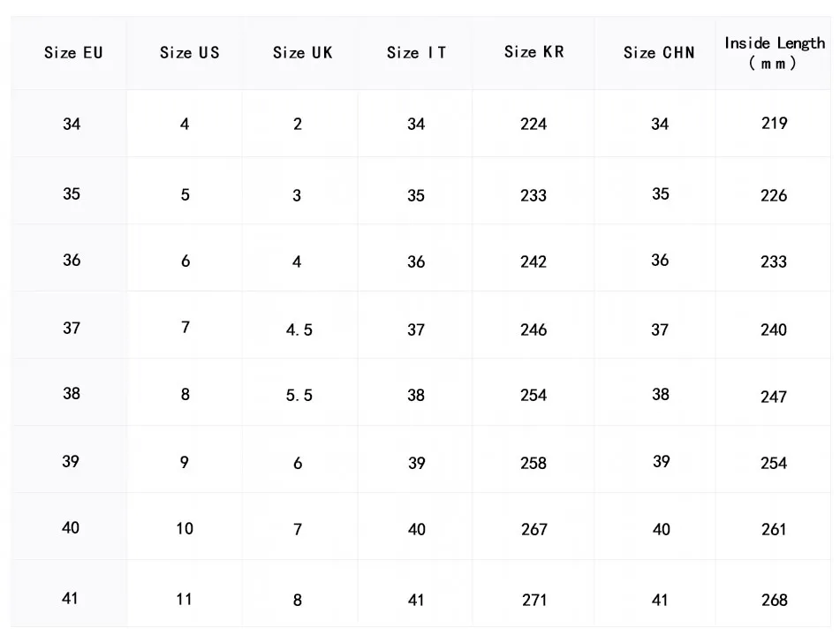
Task: Click the UK size 4.5 cell
Action: click(x=299, y=330)
